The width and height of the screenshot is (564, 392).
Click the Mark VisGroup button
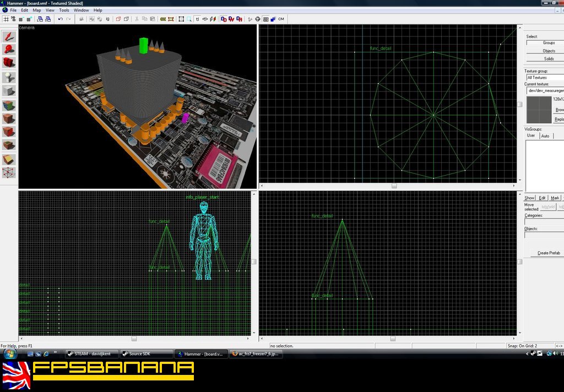555,198
